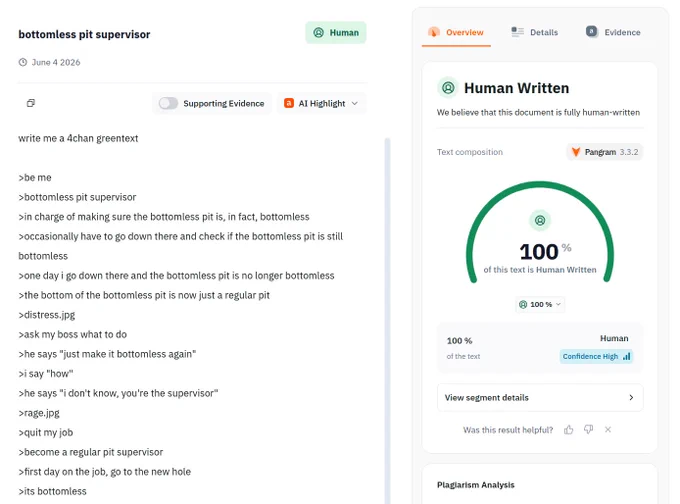Click the sentence 'We believe that this document is fully human-written'

coord(538,112)
